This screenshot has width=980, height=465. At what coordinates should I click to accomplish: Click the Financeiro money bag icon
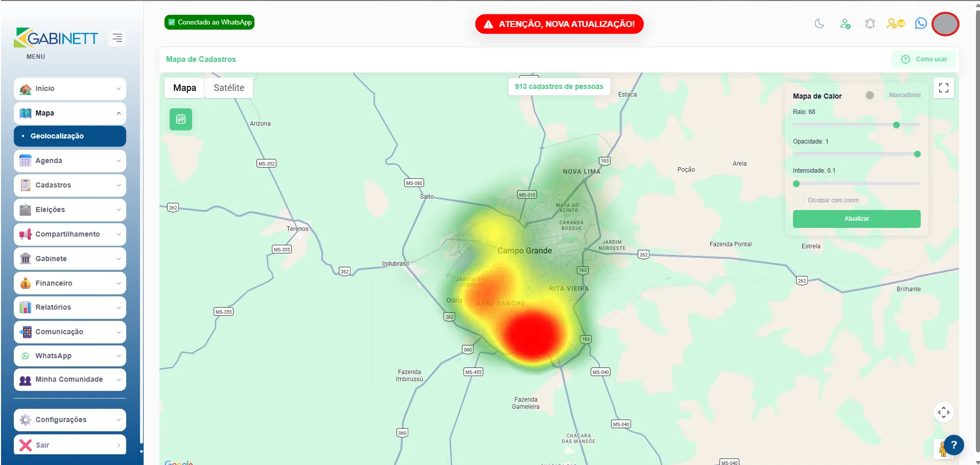(26, 284)
